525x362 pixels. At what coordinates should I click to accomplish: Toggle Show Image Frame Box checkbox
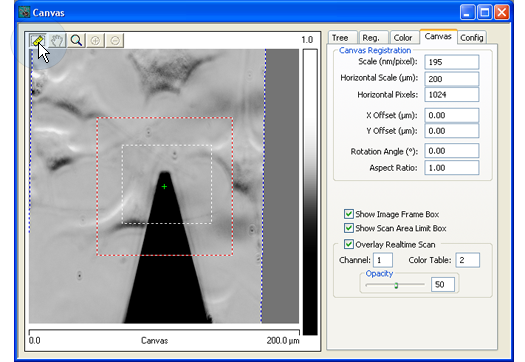click(x=349, y=214)
